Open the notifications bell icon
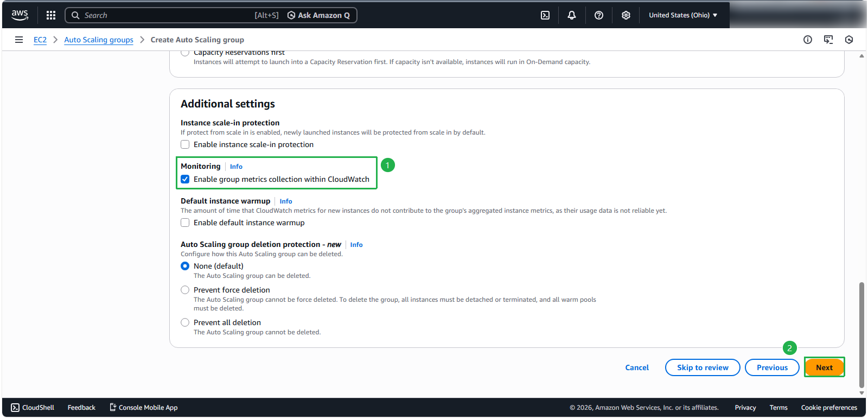Image resolution: width=868 pixels, height=419 pixels. click(x=572, y=15)
